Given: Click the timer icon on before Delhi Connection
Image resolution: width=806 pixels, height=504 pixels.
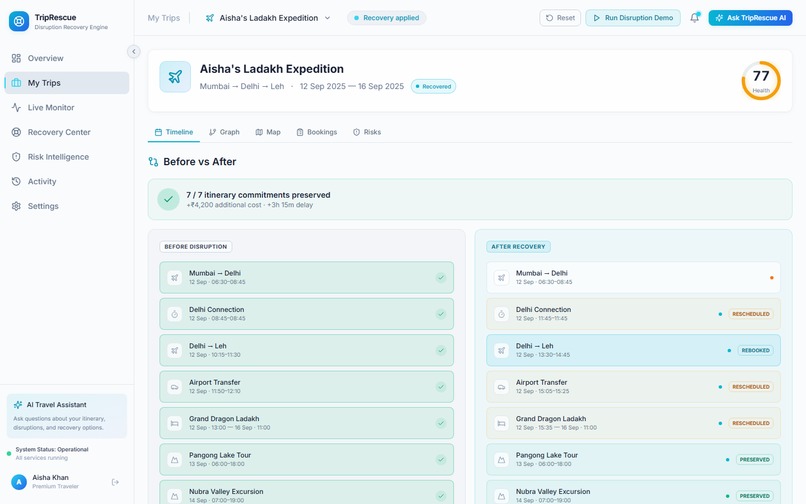Looking at the screenshot, I should 175,314.
